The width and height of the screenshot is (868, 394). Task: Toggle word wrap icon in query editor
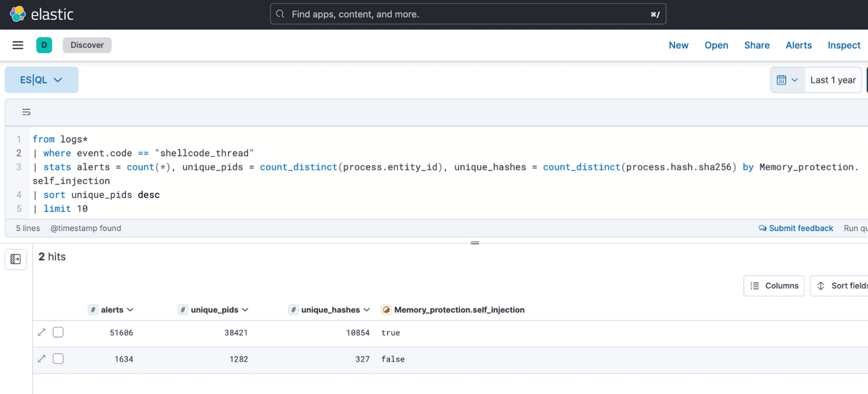click(x=27, y=112)
